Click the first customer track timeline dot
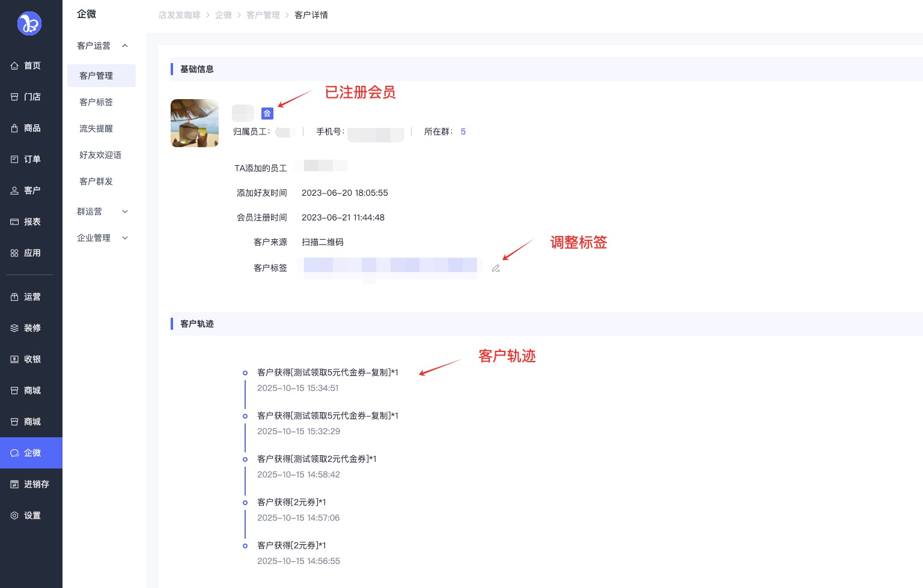 click(245, 373)
